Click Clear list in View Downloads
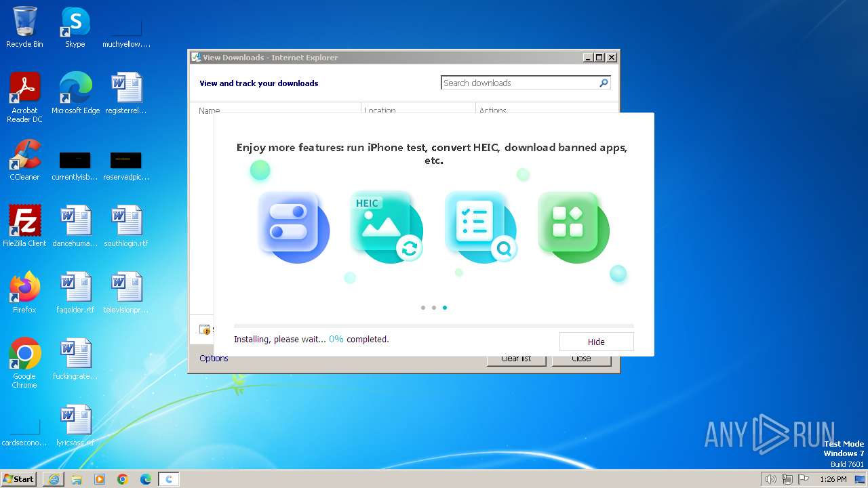Viewport: 868px width, 488px height. point(516,359)
